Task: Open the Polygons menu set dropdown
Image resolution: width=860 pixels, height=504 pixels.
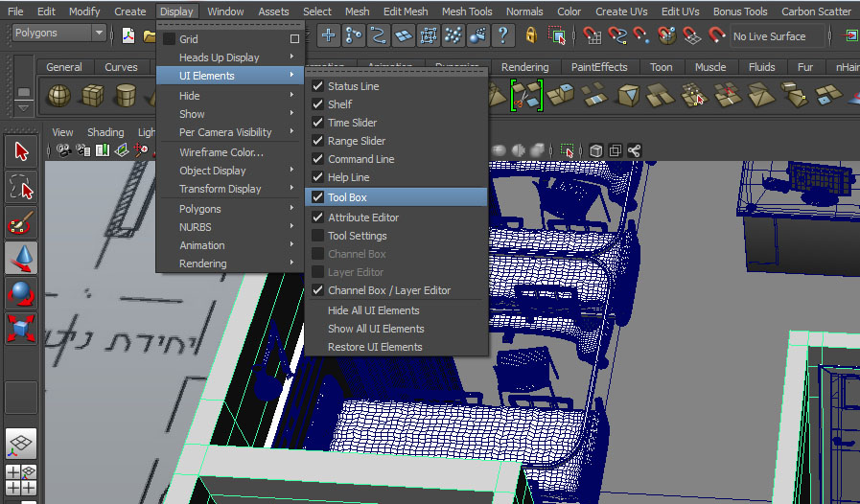Action: (59, 34)
